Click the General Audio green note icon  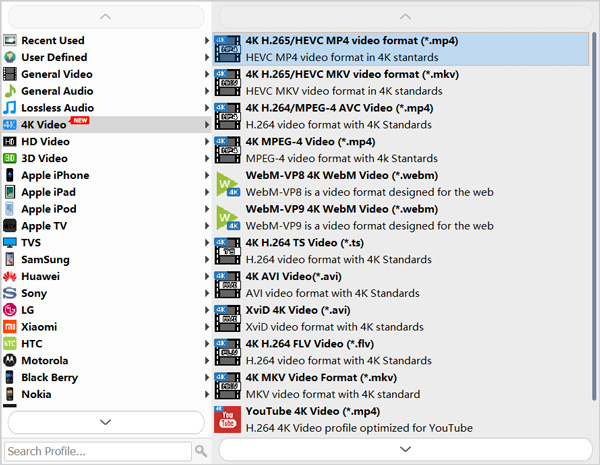click(x=10, y=91)
